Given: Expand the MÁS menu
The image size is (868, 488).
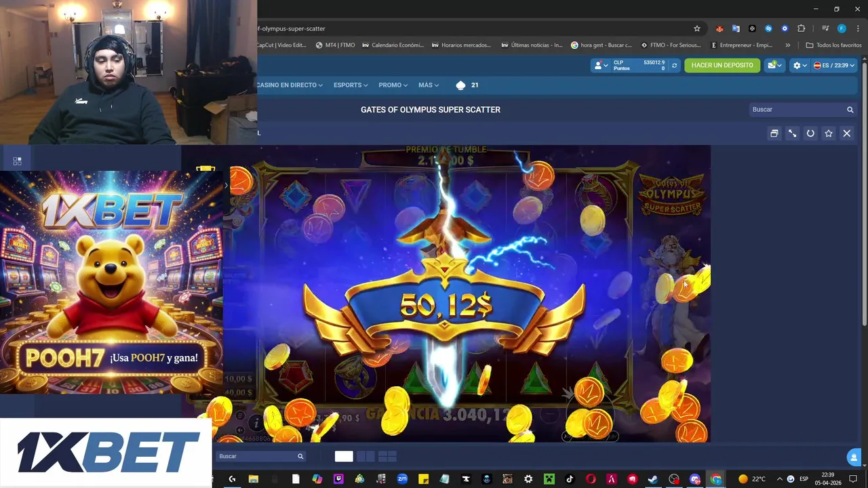Looking at the screenshot, I should [429, 85].
